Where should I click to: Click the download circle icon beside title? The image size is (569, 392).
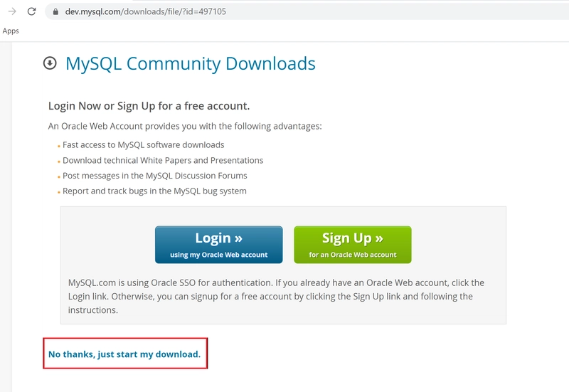coord(50,63)
